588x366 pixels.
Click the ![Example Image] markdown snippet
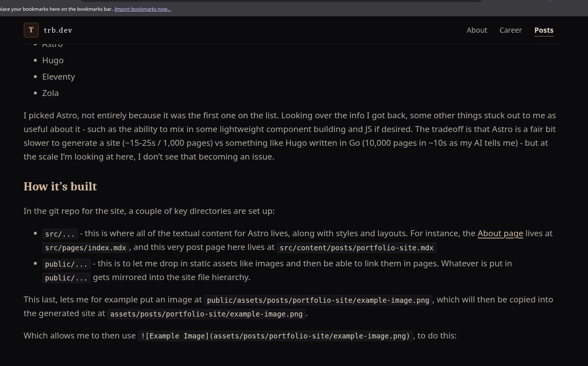click(x=275, y=336)
